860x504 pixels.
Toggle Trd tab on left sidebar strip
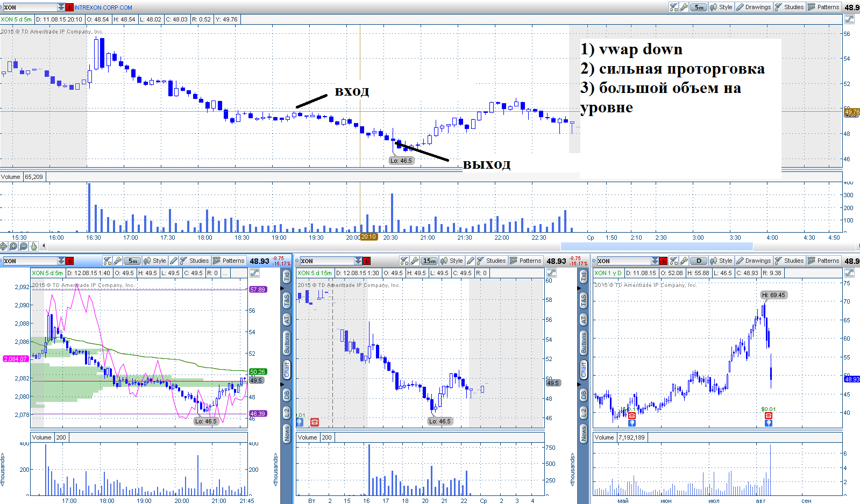click(x=287, y=277)
